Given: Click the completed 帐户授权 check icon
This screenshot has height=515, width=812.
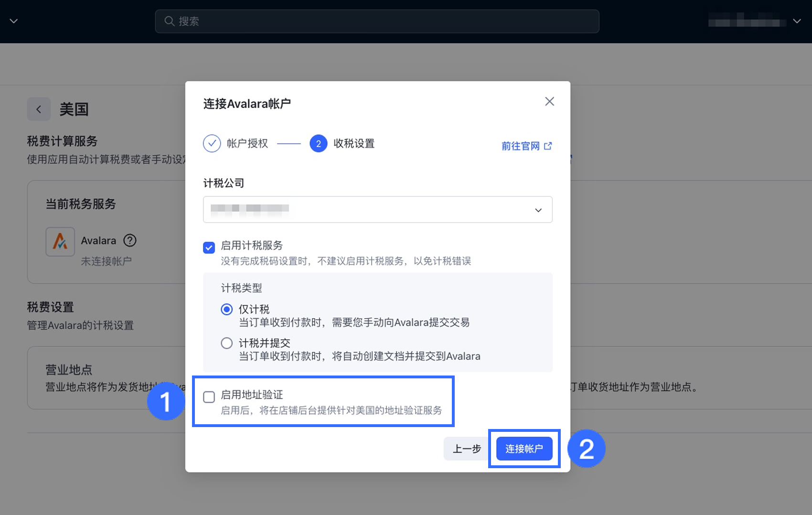Looking at the screenshot, I should click(x=212, y=143).
